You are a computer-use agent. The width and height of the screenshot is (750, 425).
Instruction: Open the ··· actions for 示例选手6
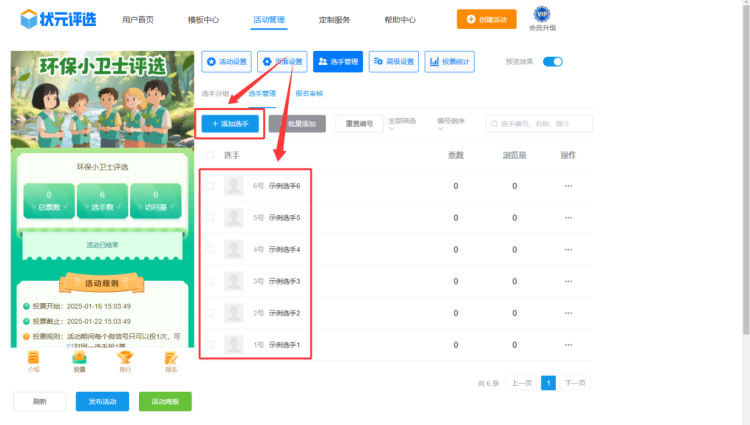point(568,186)
